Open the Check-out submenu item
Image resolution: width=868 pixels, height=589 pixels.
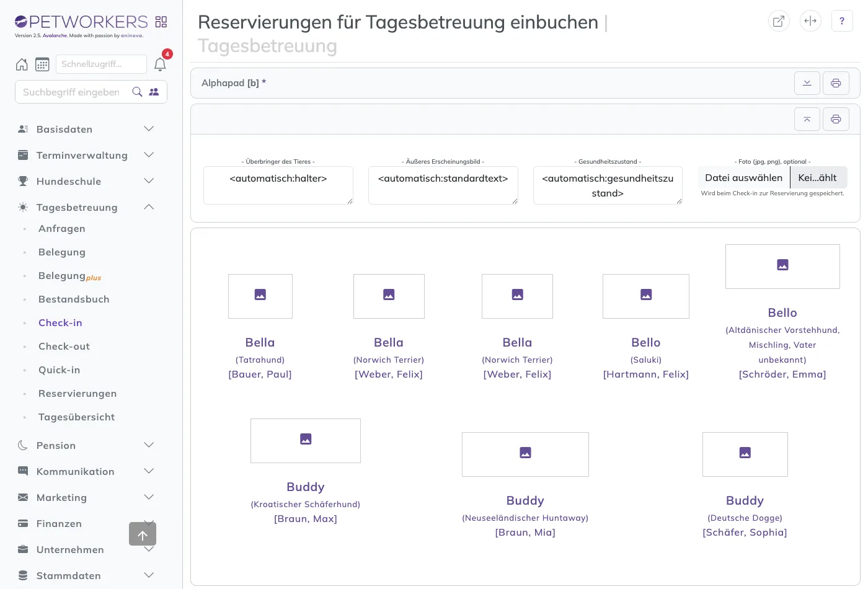(x=64, y=346)
